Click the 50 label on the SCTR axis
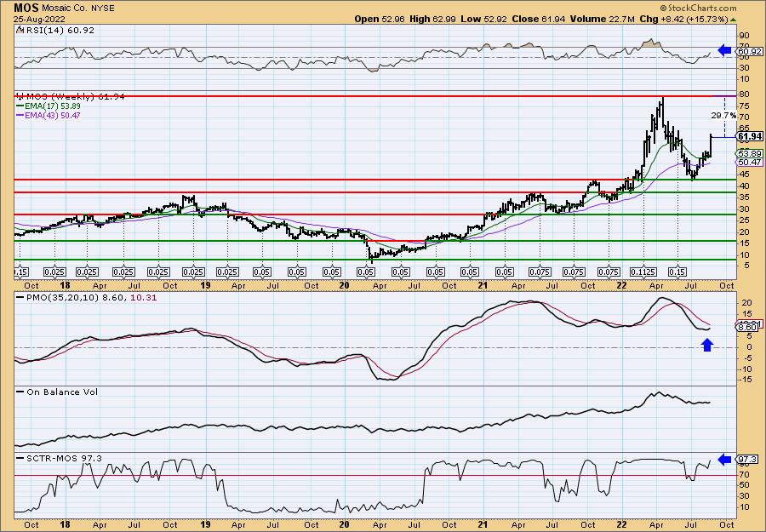Viewport: 766px width, 532px height. tap(745, 485)
